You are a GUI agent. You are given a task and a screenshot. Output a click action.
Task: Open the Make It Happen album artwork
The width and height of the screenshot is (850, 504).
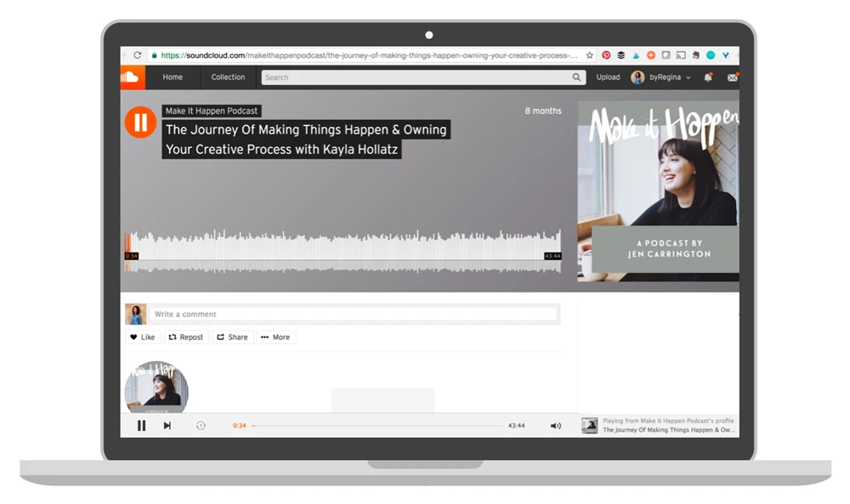click(658, 191)
